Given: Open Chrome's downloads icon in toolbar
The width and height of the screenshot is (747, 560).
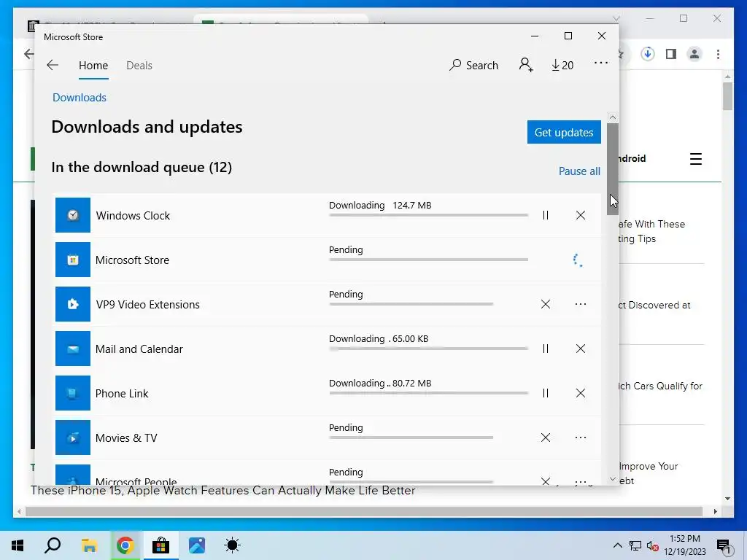Looking at the screenshot, I should pyautogui.click(x=647, y=54).
